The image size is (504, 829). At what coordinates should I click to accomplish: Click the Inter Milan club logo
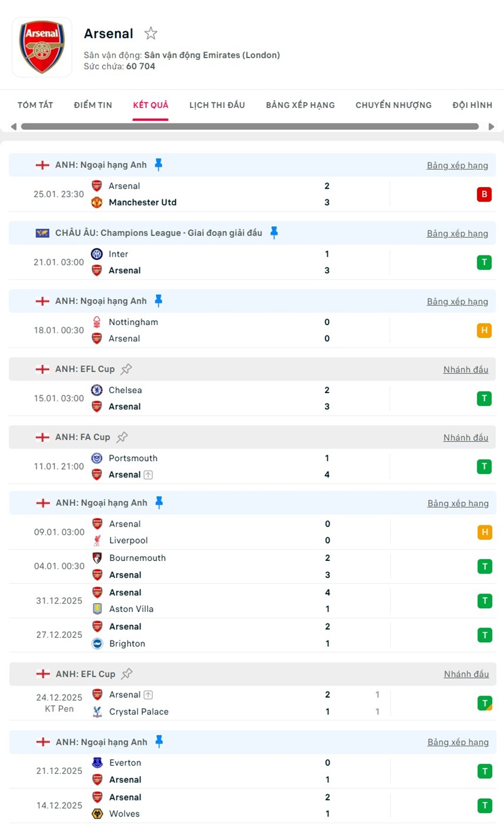pos(97,254)
